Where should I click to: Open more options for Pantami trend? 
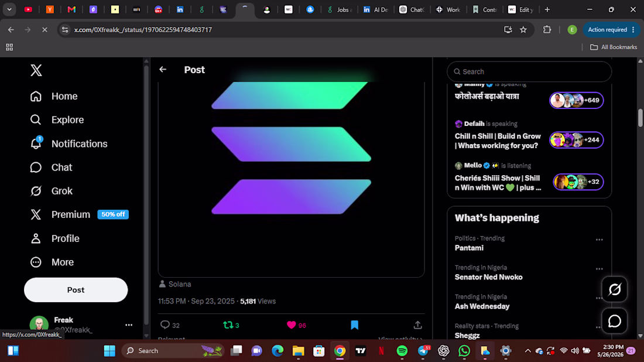(x=600, y=240)
